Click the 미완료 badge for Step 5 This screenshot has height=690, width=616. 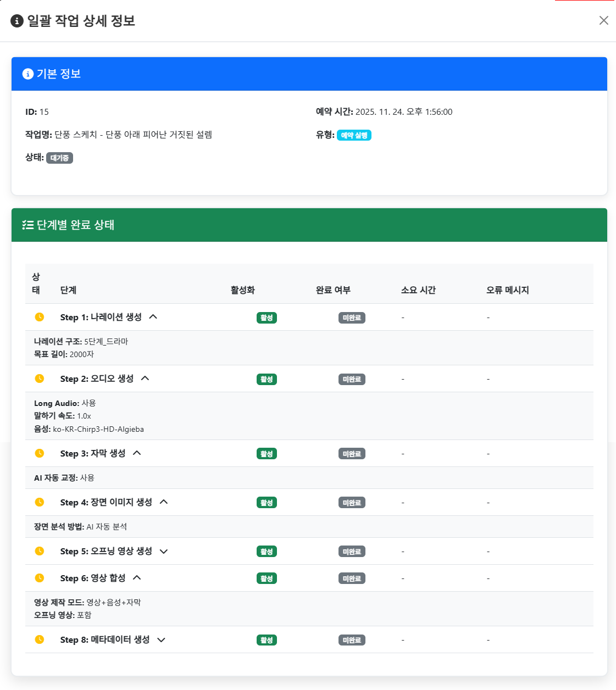click(352, 552)
